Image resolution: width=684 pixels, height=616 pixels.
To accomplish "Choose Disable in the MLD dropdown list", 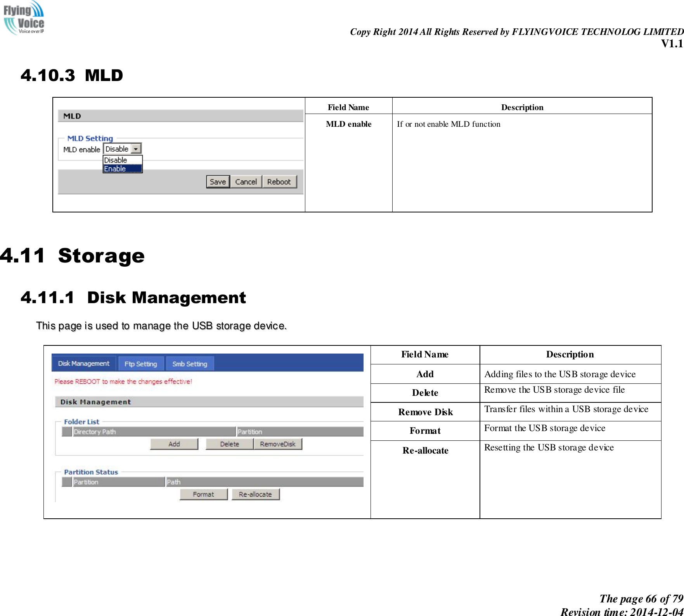I will 123,160.
